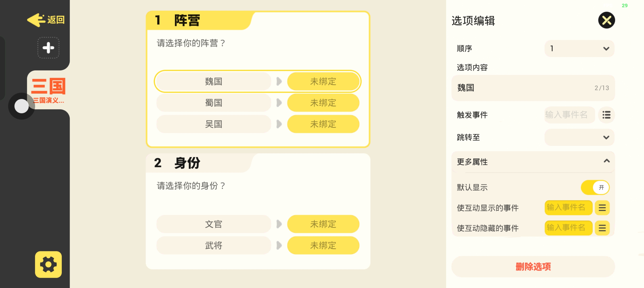
Task: Add a new interaction with plus icon
Action: pos(48,48)
